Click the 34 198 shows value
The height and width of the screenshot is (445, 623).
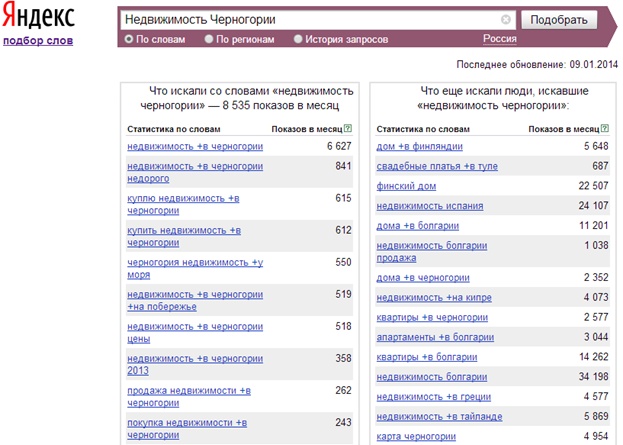593,377
